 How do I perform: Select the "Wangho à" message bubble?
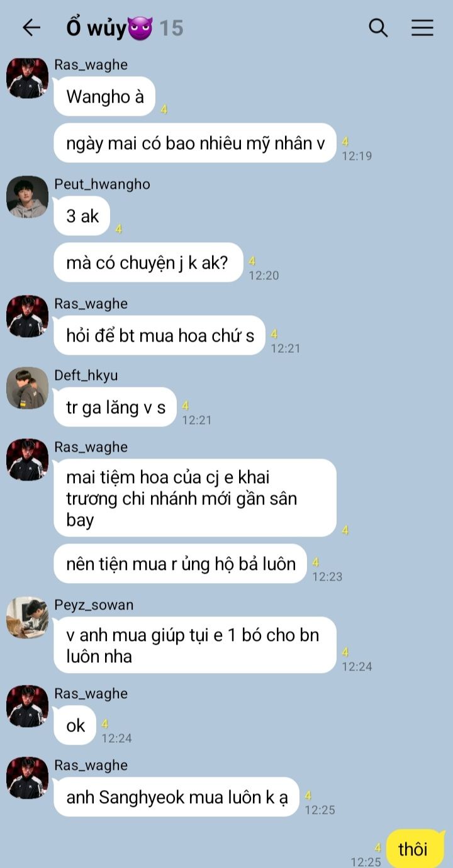tap(104, 96)
